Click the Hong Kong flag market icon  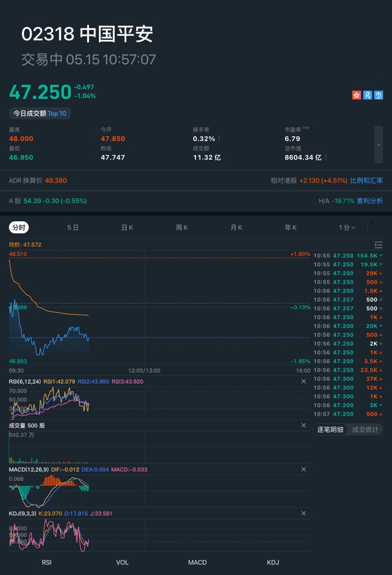[356, 95]
